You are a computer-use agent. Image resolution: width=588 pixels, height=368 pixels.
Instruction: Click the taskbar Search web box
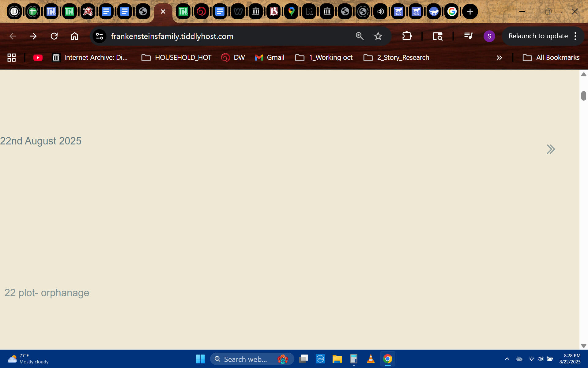[252, 359]
